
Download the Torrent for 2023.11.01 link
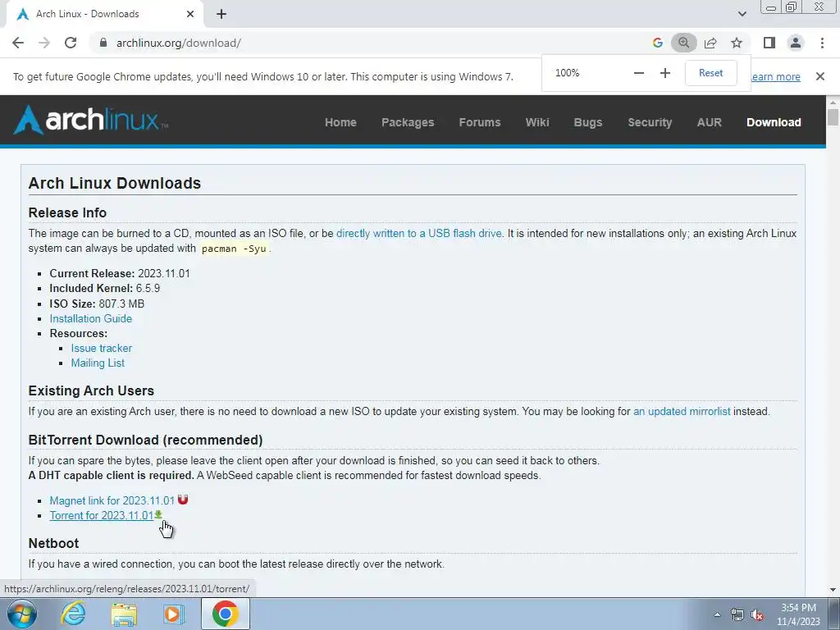tap(102, 515)
